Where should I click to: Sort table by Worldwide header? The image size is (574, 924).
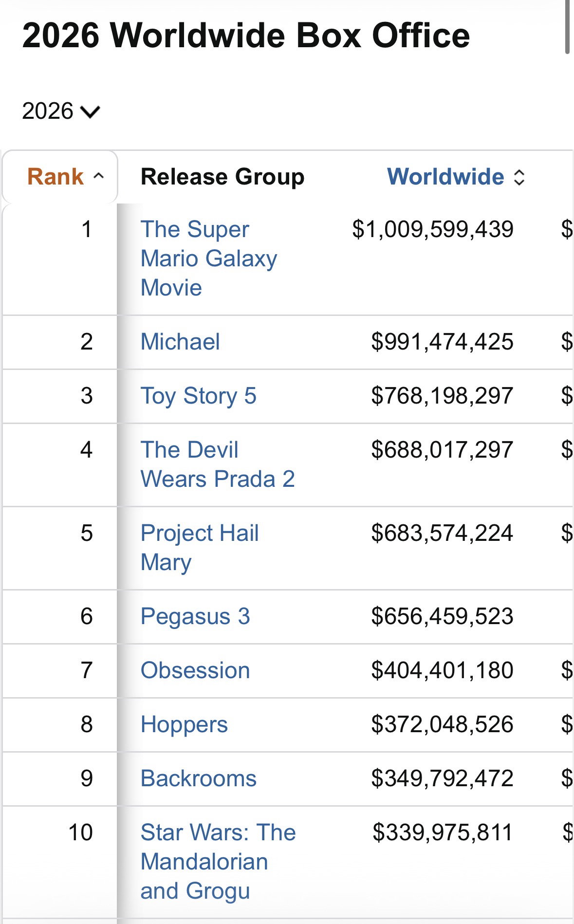445,177
